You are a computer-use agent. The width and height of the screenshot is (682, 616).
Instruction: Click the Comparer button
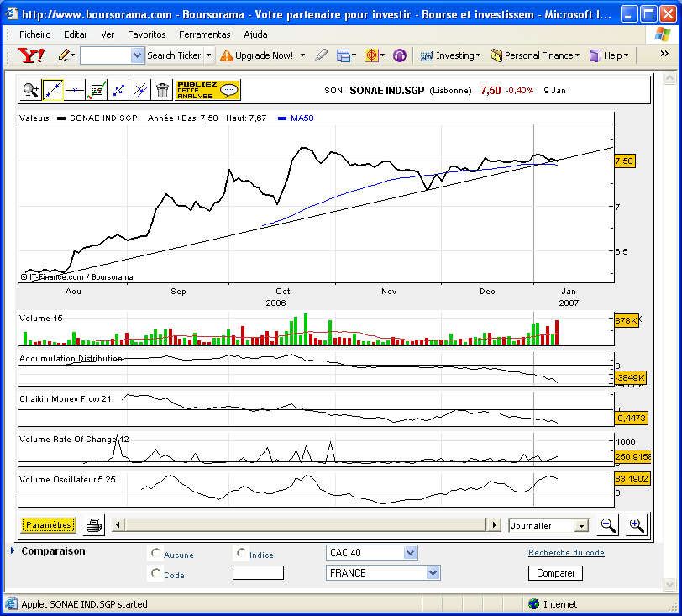click(x=555, y=573)
